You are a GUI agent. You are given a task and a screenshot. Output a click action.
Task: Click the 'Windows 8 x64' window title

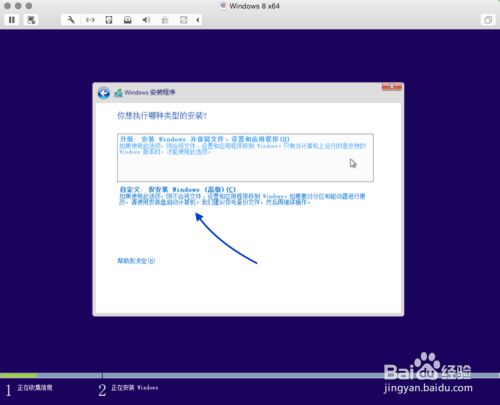[x=254, y=6]
